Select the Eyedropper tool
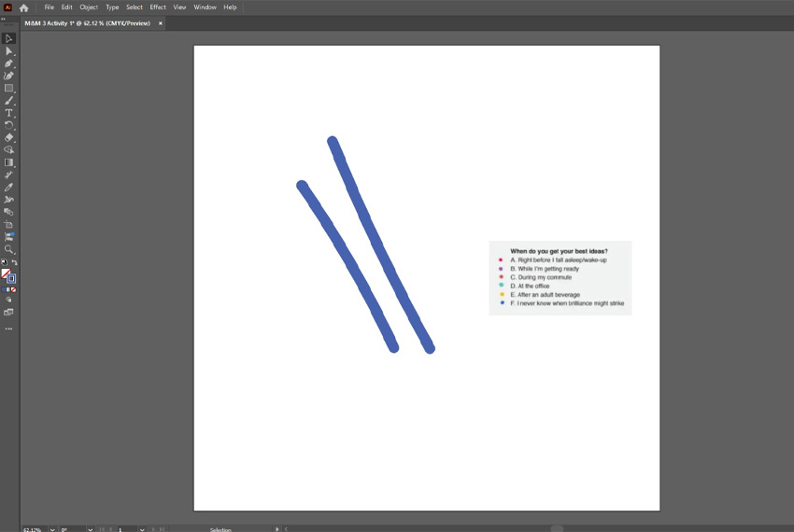The image size is (794, 532). 9,187
